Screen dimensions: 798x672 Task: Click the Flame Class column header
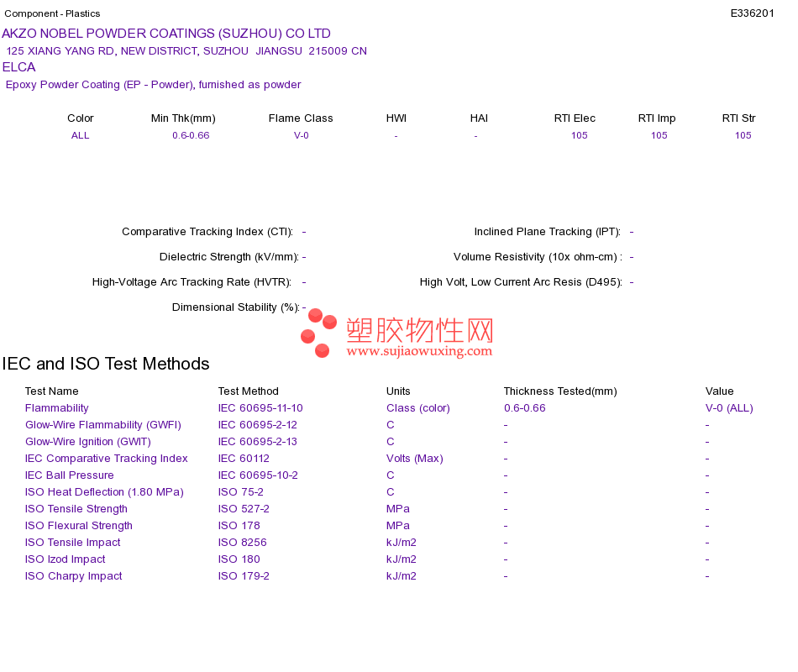[x=301, y=118]
